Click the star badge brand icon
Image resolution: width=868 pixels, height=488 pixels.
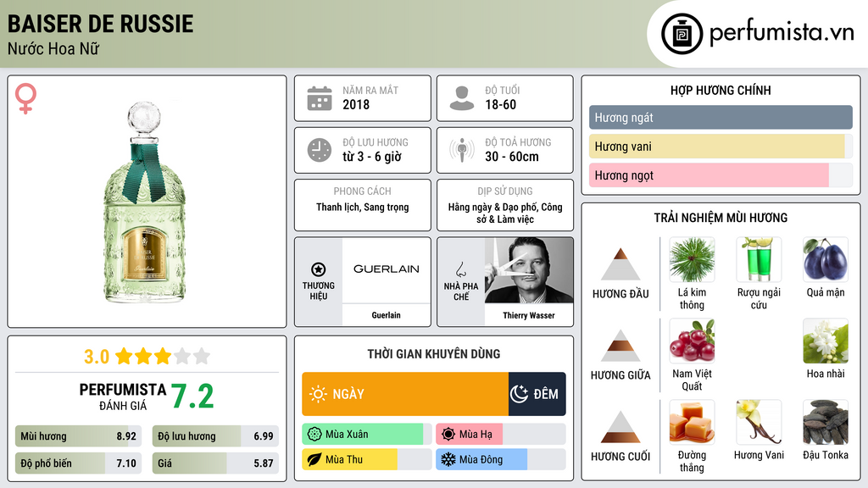pyautogui.click(x=319, y=269)
